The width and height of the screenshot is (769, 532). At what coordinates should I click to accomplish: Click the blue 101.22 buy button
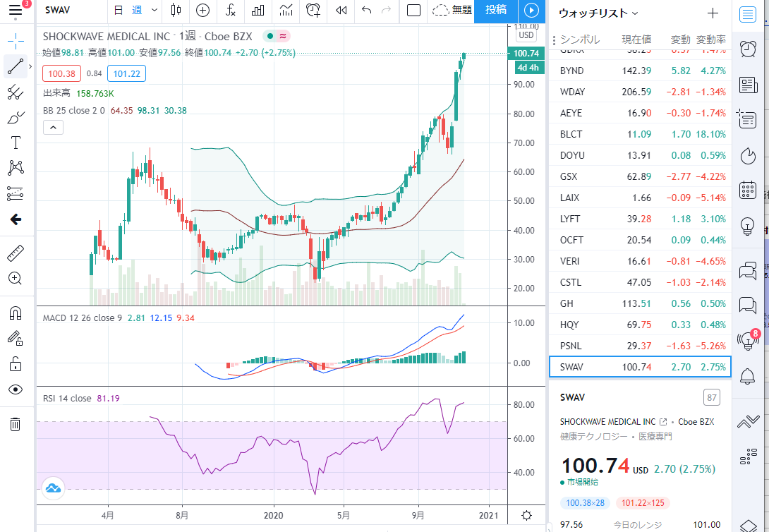click(126, 73)
